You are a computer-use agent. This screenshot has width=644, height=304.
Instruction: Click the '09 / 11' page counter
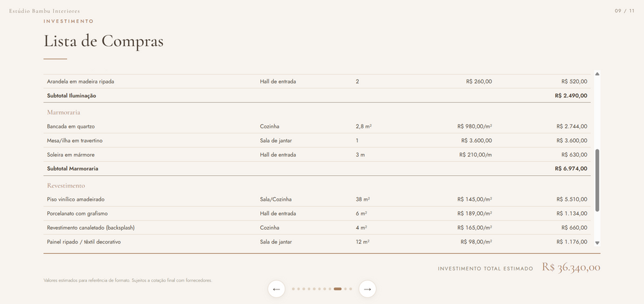[x=624, y=11]
